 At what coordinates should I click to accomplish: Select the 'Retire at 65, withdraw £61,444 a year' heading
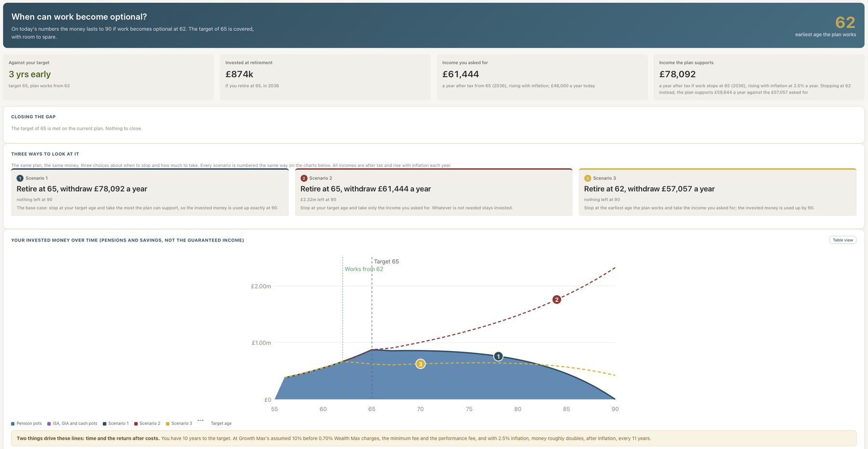coord(366,189)
